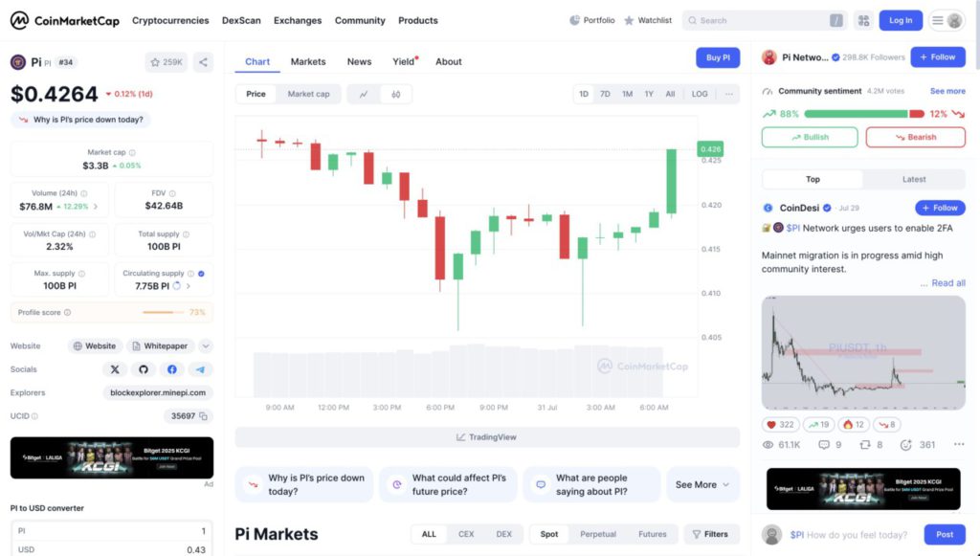980x556 pixels.
Task: Switch chart to line view icon
Action: coord(364,95)
